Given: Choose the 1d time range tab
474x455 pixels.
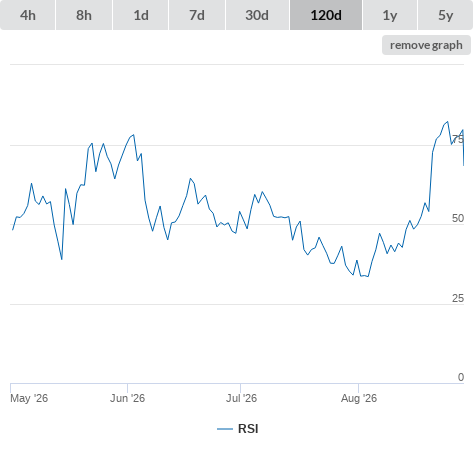Looking at the screenshot, I should (141, 15).
